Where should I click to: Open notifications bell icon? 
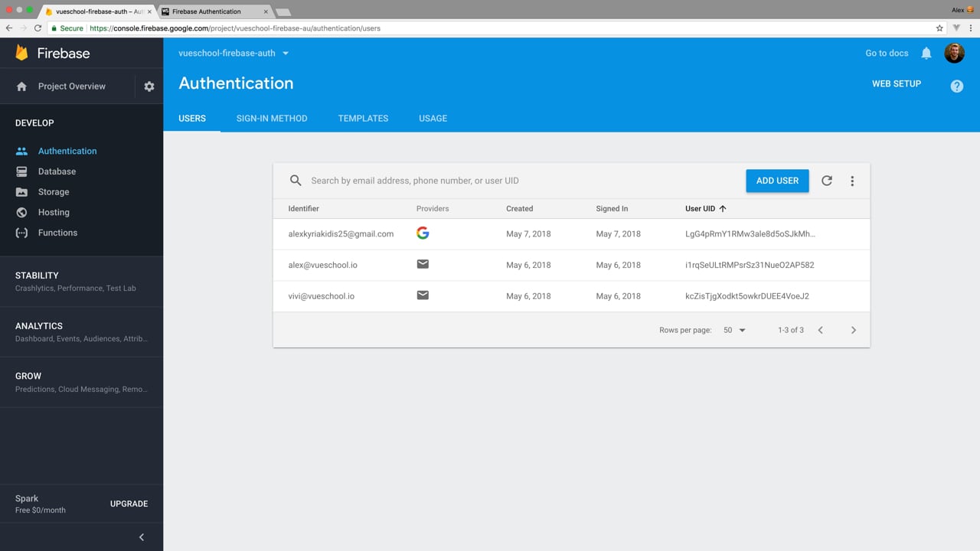(x=926, y=53)
